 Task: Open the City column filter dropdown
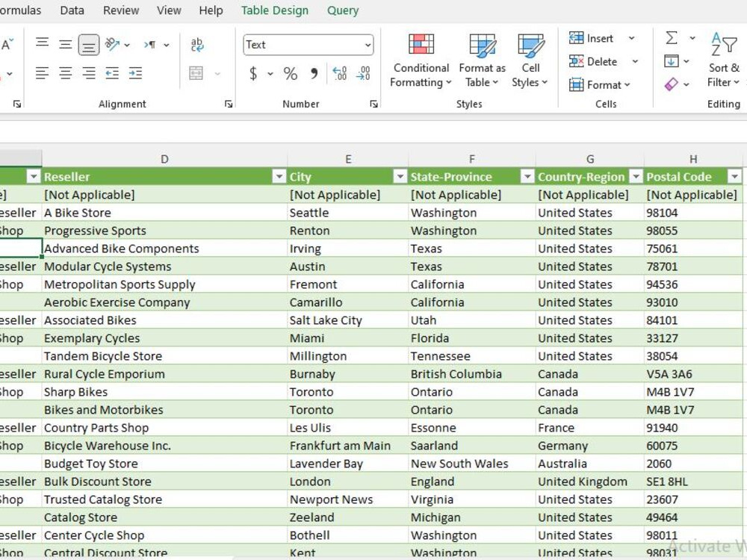click(x=400, y=177)
